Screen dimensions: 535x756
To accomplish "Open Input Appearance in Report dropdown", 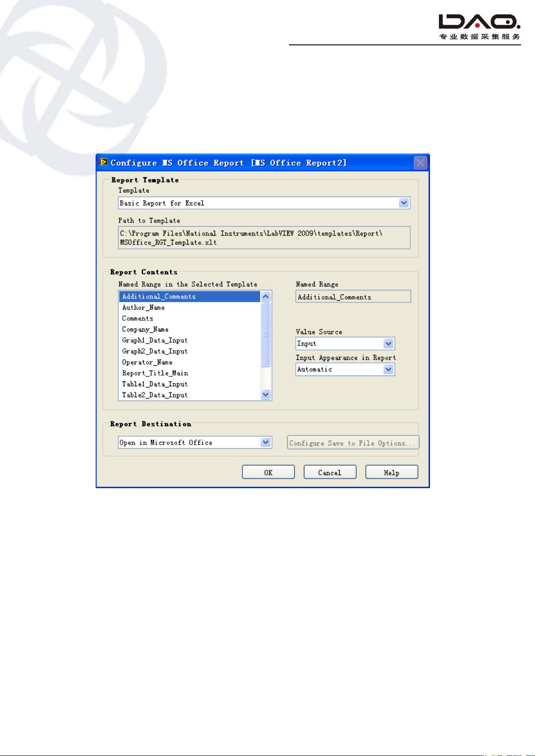I will pyautogui.click(x=389, y=369).
